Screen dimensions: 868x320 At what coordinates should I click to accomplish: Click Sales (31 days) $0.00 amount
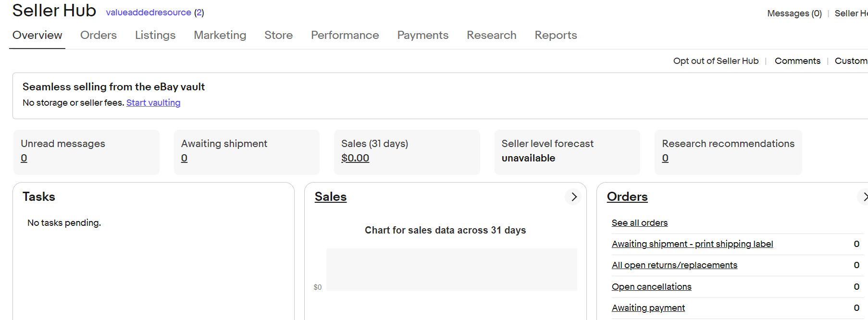tap(355, 158)
